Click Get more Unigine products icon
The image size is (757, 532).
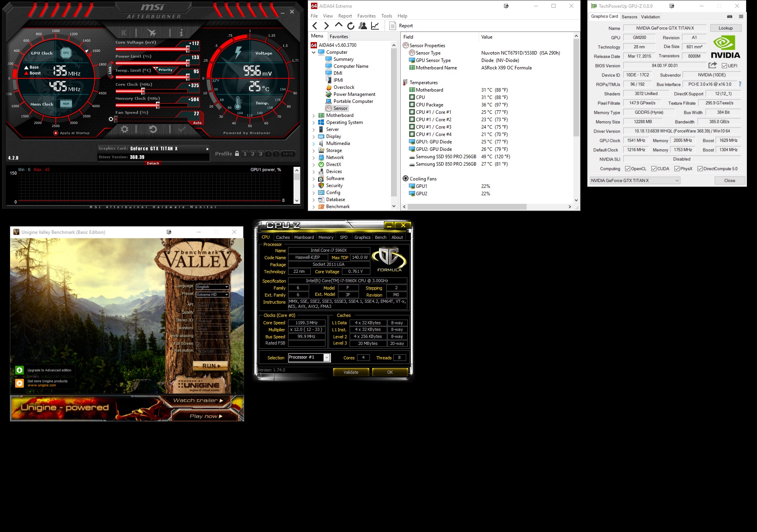(x=19, y=383)
